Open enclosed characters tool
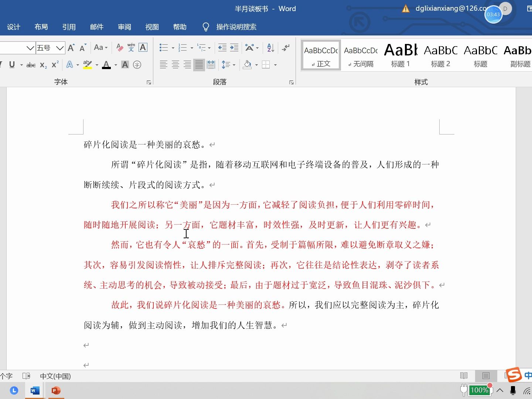532x399 pixels. coord(137,65)
